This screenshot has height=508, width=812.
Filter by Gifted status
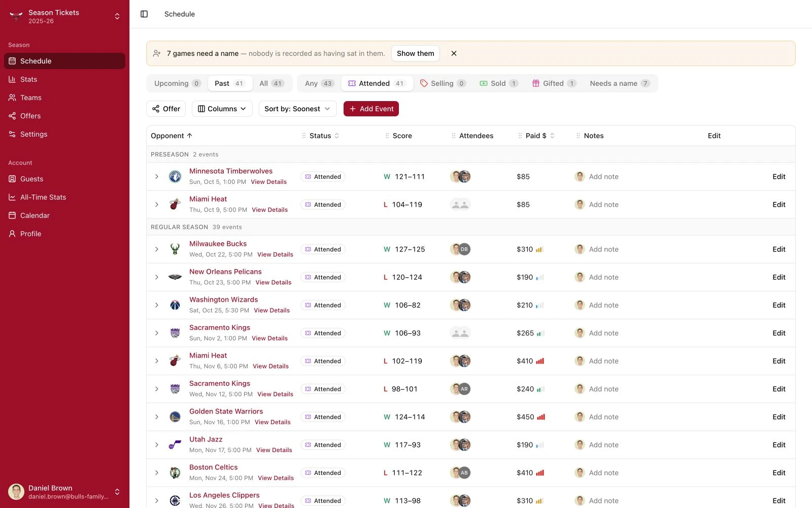click(x=554, y=83)
